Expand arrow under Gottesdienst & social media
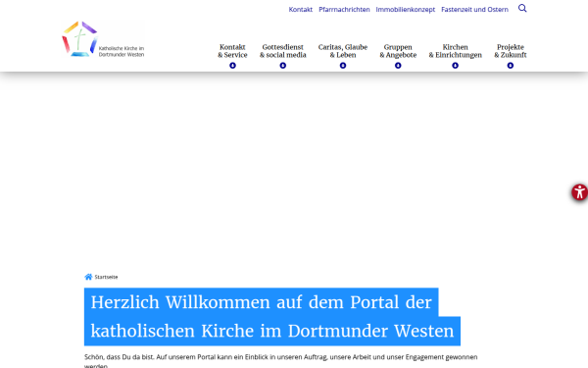 coord(283,66)
